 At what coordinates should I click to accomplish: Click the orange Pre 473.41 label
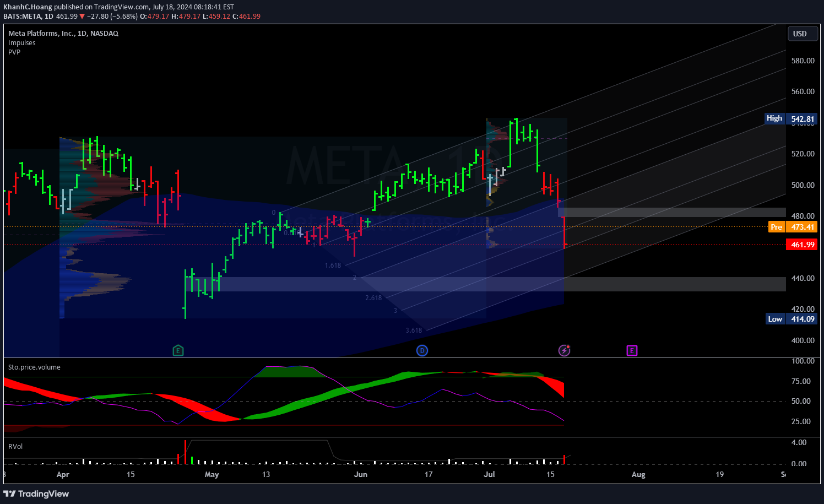[x=793, y=227]
